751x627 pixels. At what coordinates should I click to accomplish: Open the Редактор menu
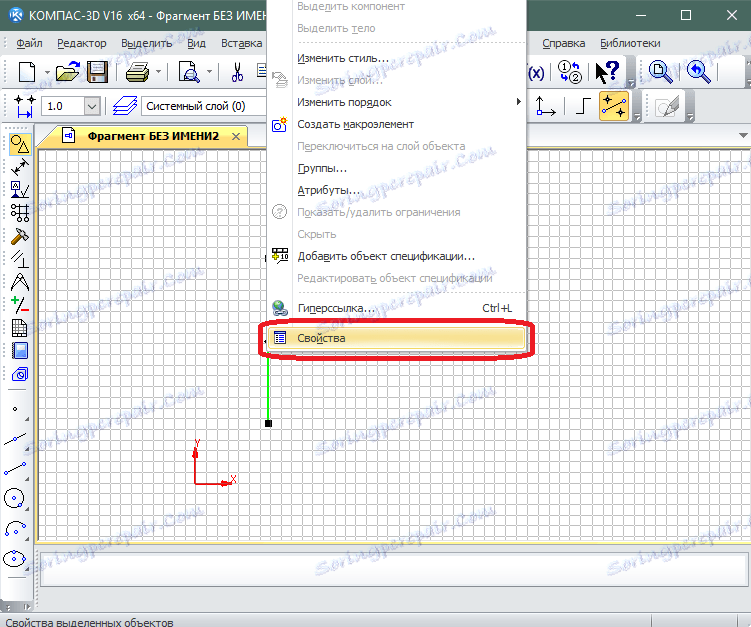[82, 43]
